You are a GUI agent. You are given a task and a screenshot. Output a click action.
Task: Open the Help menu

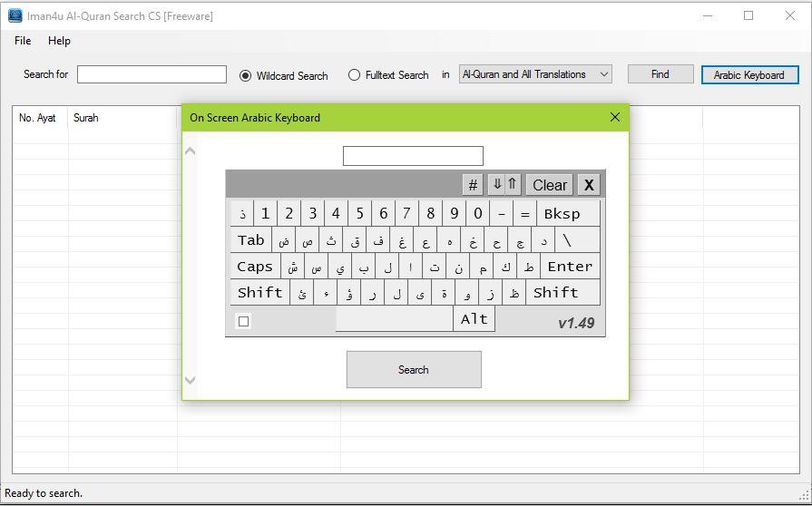click(59, 41)
